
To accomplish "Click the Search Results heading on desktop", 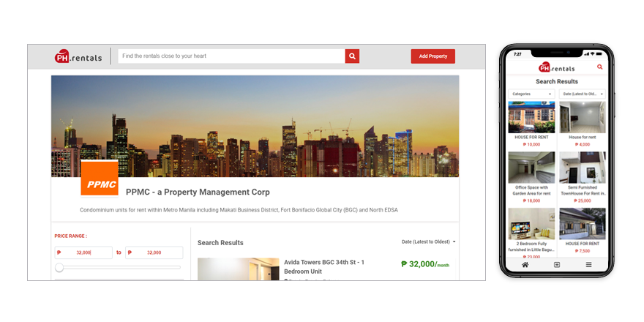I will click(x=220, y=243).
